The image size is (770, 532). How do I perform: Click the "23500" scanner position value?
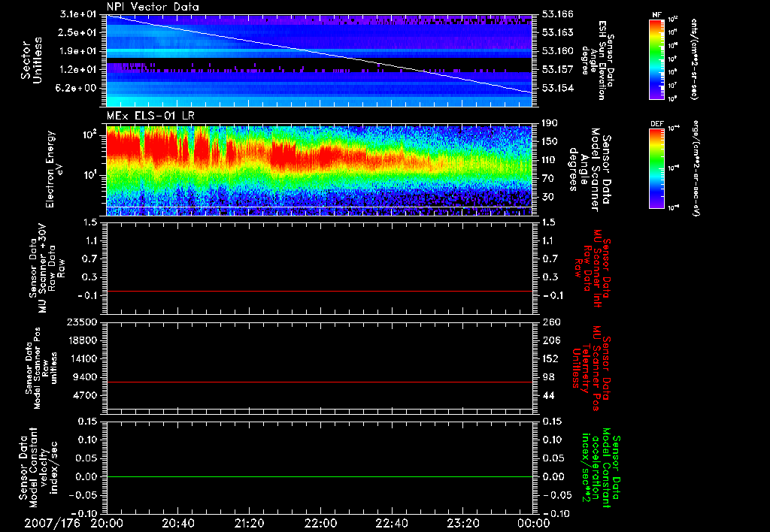click(83, 322)
